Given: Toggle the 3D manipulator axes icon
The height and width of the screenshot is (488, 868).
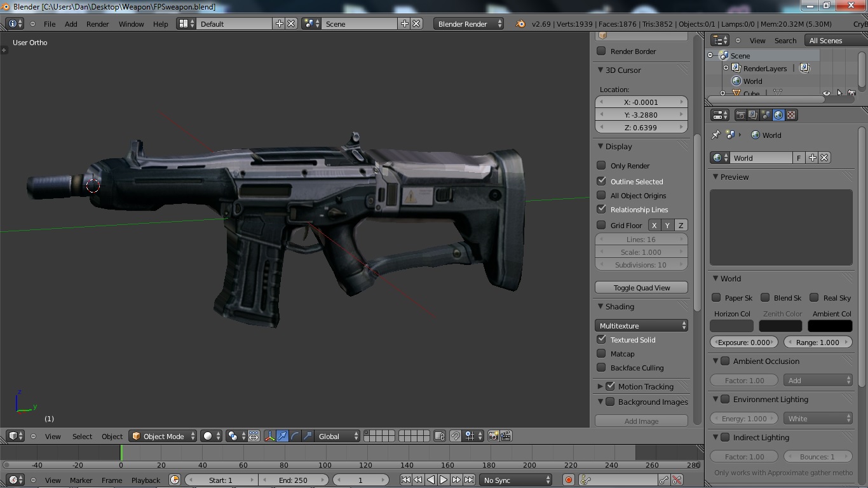Looking at the screenshot, I should [x=270, y=436].
